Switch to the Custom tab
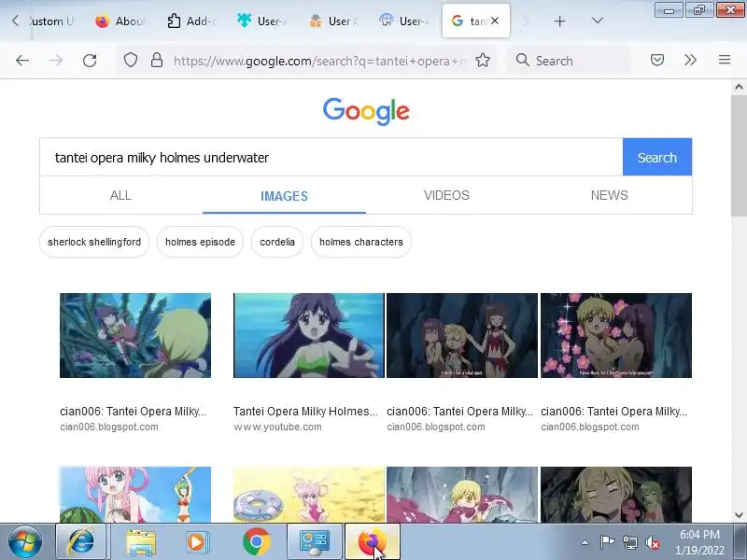747x560 pixels. (x=51, y=21)
